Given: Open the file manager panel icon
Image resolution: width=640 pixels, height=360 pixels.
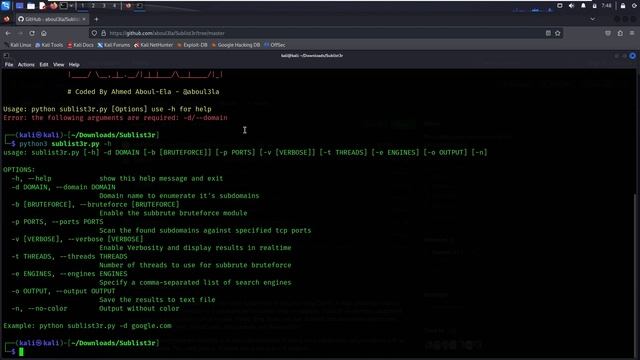Looking at the screenshot, I should click(x=31, y=6).
